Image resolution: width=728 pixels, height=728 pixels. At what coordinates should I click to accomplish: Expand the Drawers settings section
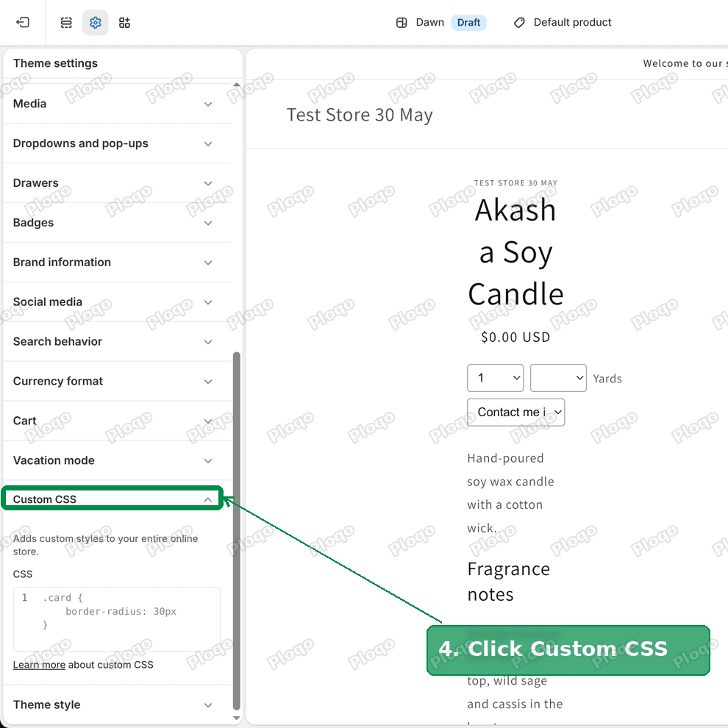116,183
